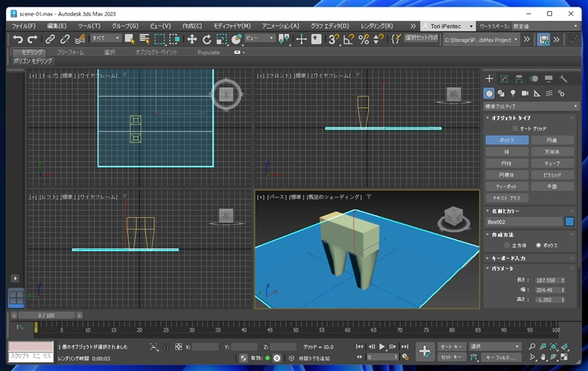Image resolution: width=588 pixels, height=371 pixels.
Task: Click the チューブ primitive button
Action: click(552, 163)
